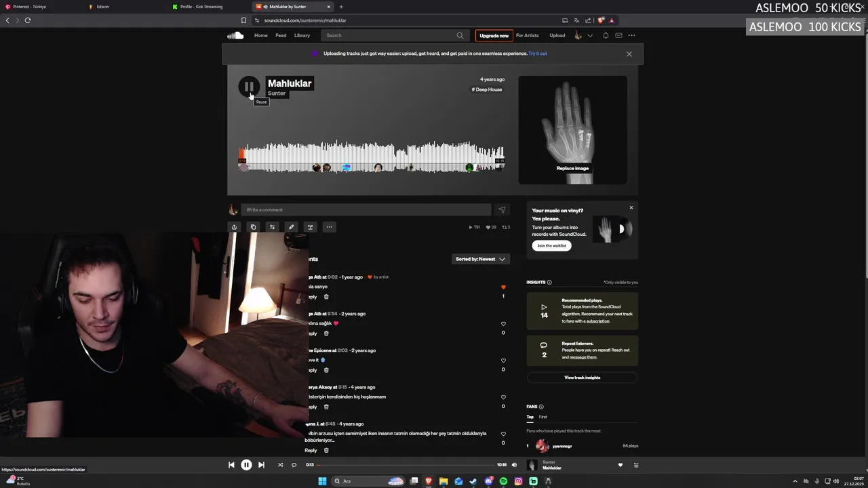
Task: Click the volume icon in the player bar
Action: click(x=514, y=465)
